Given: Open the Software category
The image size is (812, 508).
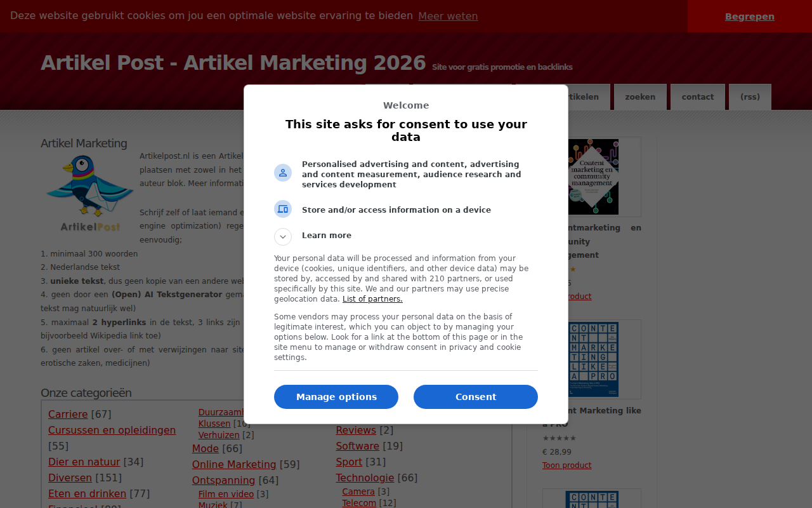Looking at the screenshot, I should (357, 446).
